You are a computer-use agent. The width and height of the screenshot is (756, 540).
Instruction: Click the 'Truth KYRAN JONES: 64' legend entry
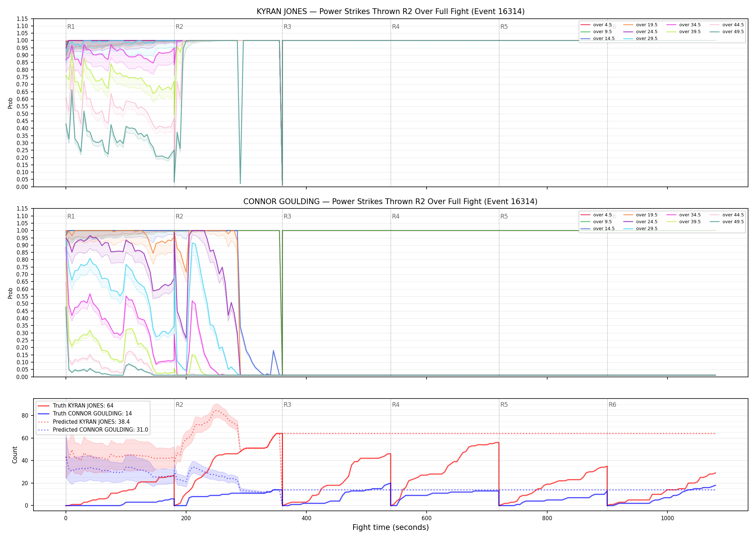click(x=76, y=406)
